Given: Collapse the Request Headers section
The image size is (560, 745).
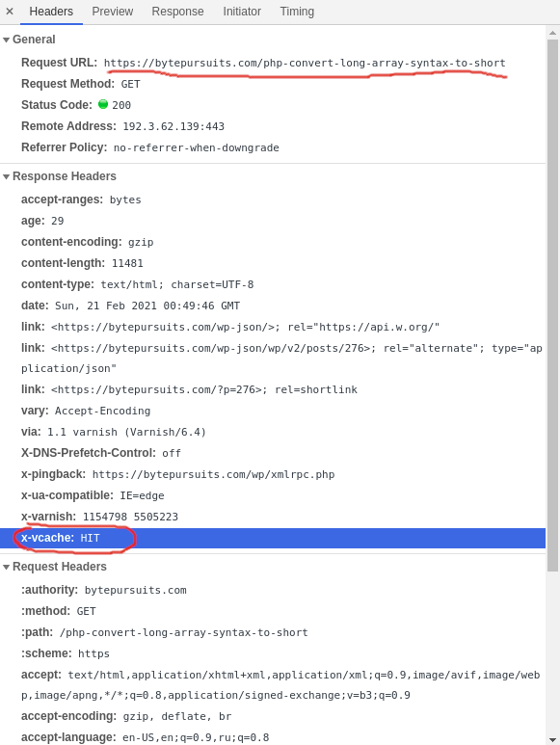Looking at the screenshot, I should [6, 568].
